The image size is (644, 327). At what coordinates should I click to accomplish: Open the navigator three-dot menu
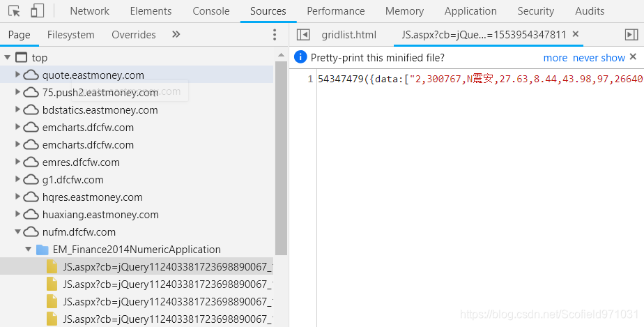(x=275, y=34)
